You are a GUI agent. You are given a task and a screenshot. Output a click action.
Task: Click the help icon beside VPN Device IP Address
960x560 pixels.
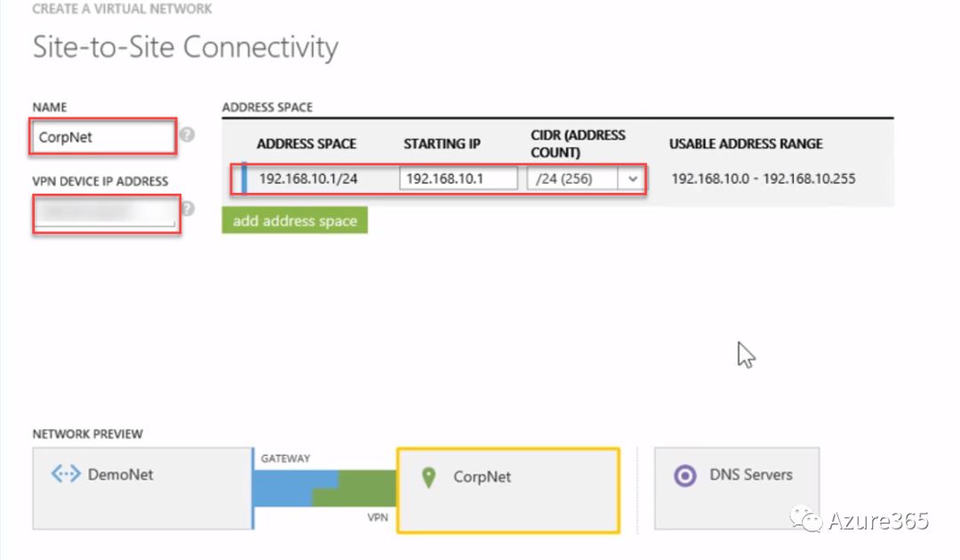[188, 209]
